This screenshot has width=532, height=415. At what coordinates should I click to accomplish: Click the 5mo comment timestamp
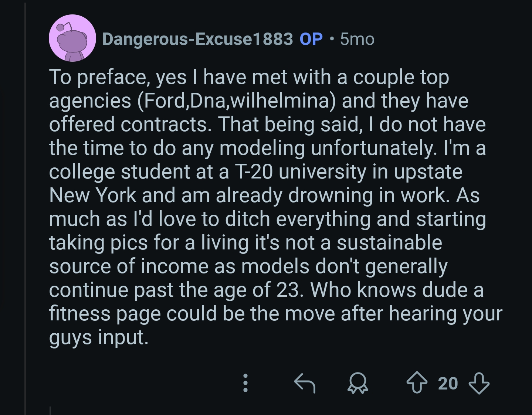tap(357, 39)
